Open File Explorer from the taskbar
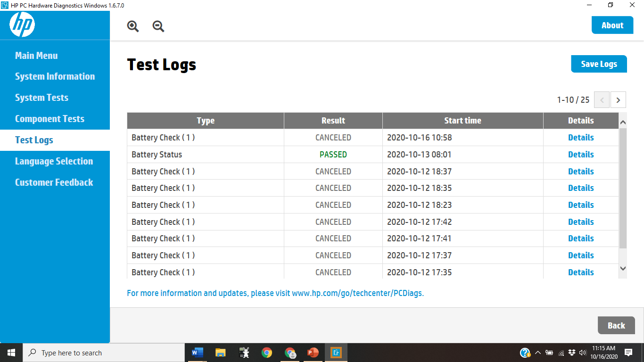 point(220,353)
